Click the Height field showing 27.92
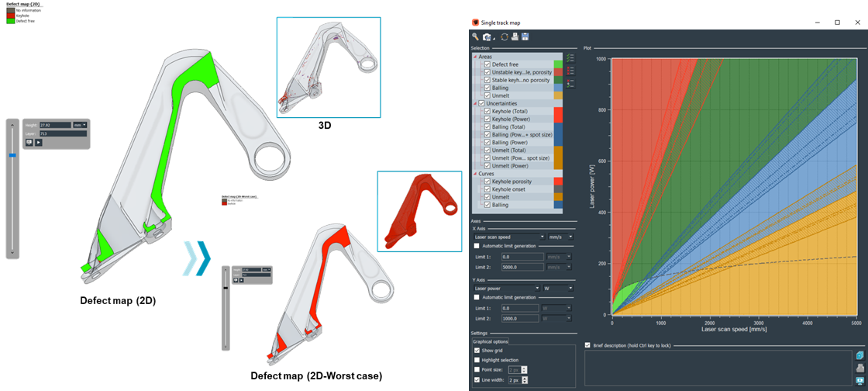This screenshot has width=868, height=391. point(55,125)
